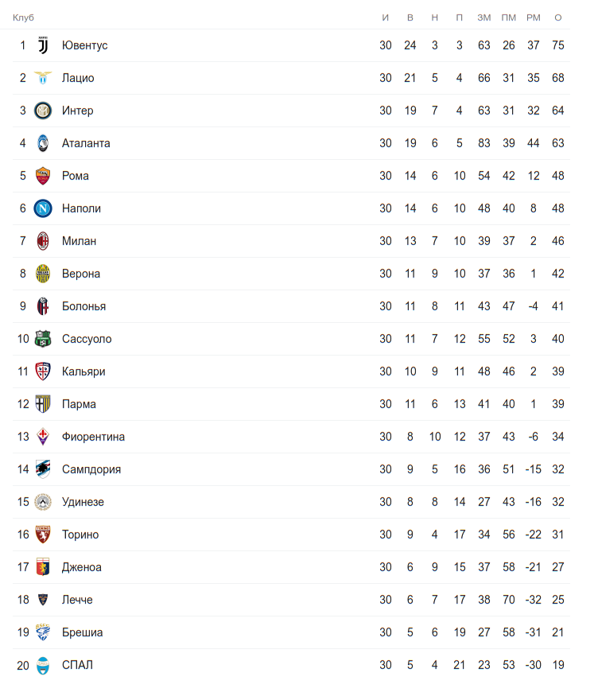
Task: Click the Roma club crest icon
Action: (43, 176)
